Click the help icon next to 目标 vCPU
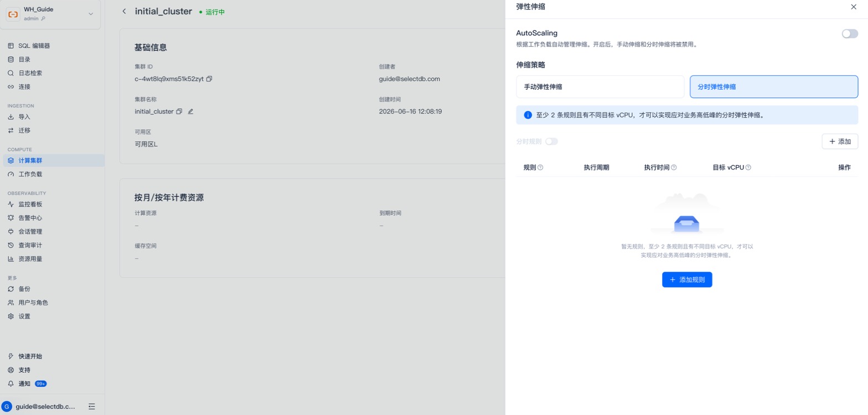Viewport: 868px width, 415px height. 748,167
